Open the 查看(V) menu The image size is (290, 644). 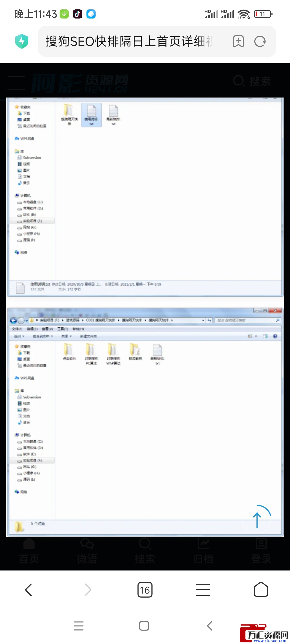coord(48,329)
